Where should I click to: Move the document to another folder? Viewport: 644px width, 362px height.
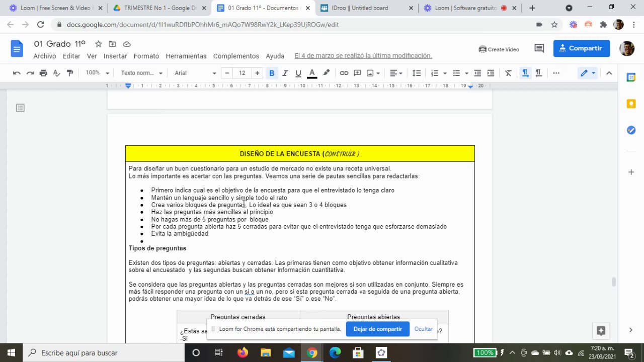point(112,44)
